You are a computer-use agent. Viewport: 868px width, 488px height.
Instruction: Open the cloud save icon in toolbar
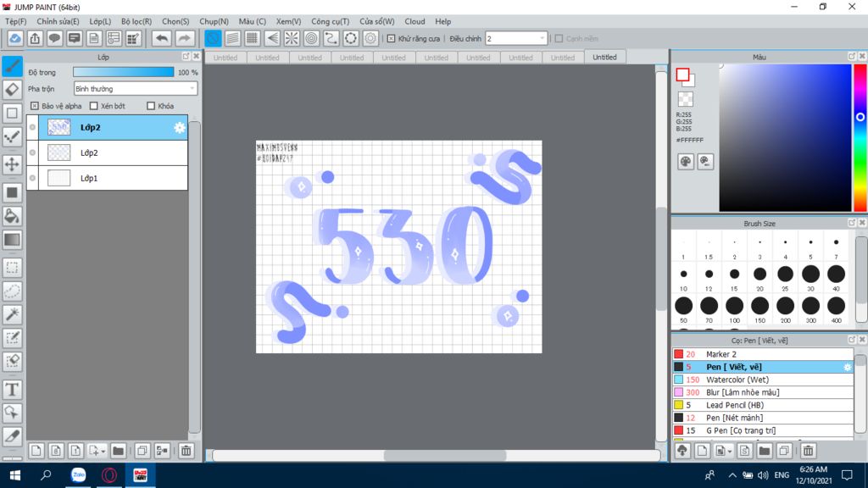click(x=15, y=38)
